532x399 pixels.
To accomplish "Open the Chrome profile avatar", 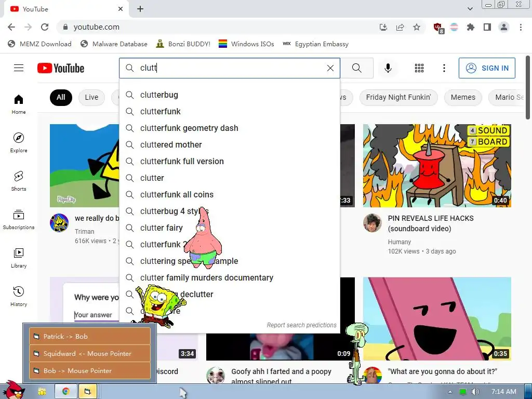I will (504, 27).
